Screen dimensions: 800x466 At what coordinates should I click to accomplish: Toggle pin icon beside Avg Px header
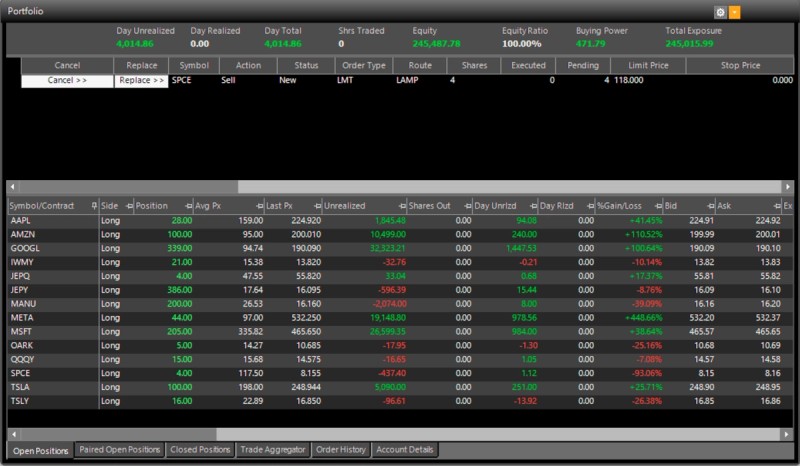click(x=259, y=206)
